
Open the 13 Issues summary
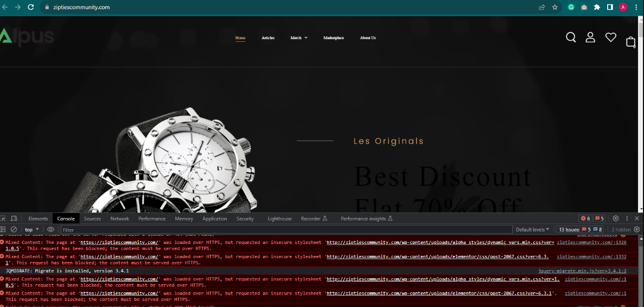click(x=581, y=230)
